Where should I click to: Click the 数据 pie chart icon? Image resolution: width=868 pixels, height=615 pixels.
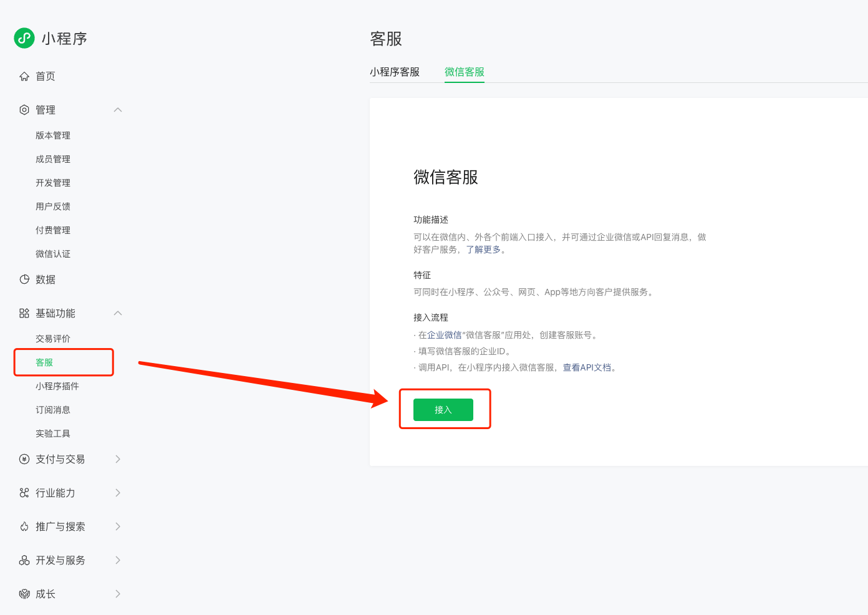pos(24,279)
